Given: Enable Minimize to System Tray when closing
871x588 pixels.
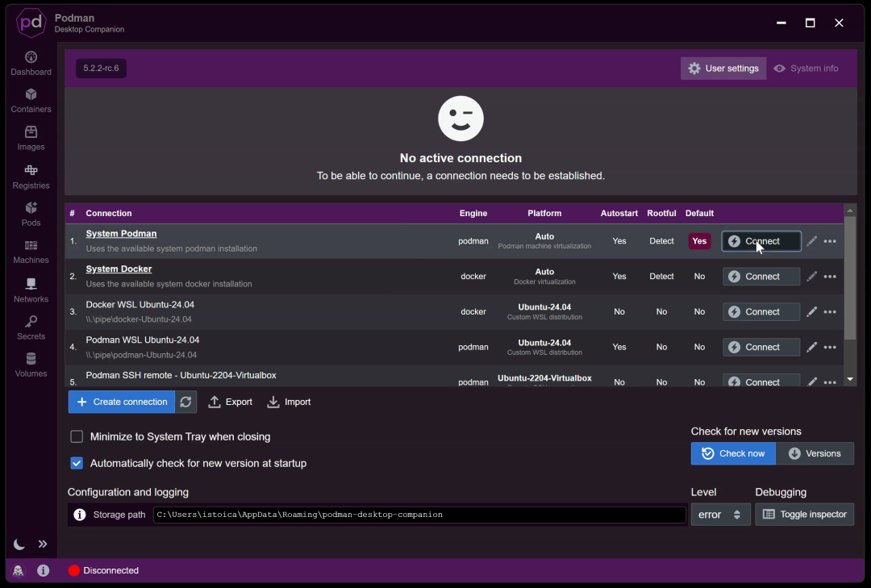Looking at the screenshot, I should pyautogui.click(x=77, y=437).
